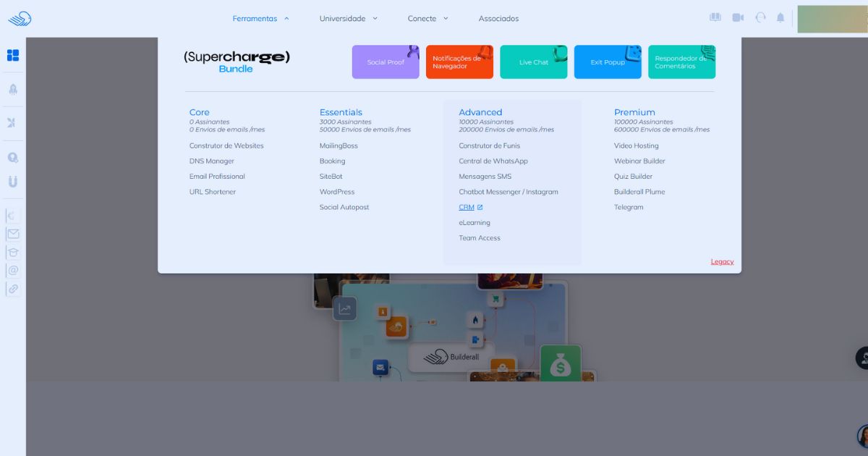This screenshot has width=868, height=456.
Task: Click the green dollar money icon in illustration
Action: coord(561,364)
